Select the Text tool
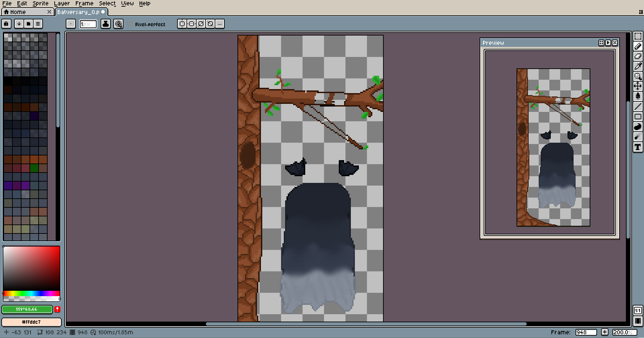This screenshot has height=338, width=644. [638, 147]
